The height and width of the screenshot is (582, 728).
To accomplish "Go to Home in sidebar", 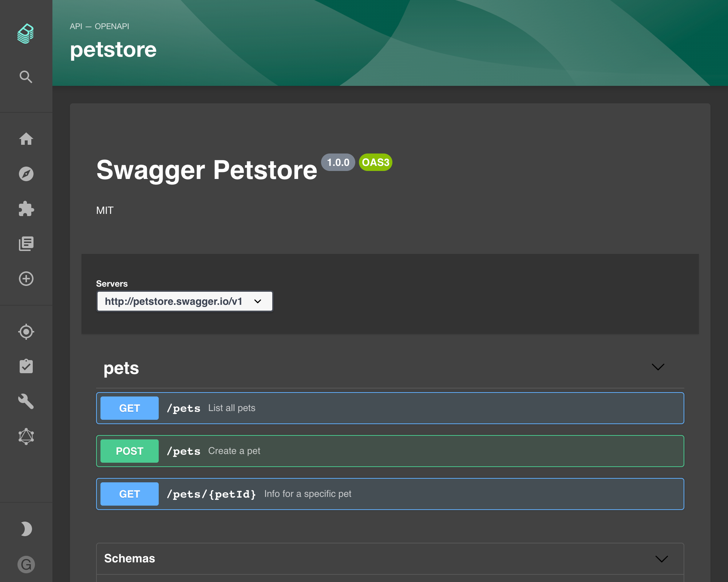I will (x=26, y=139).
